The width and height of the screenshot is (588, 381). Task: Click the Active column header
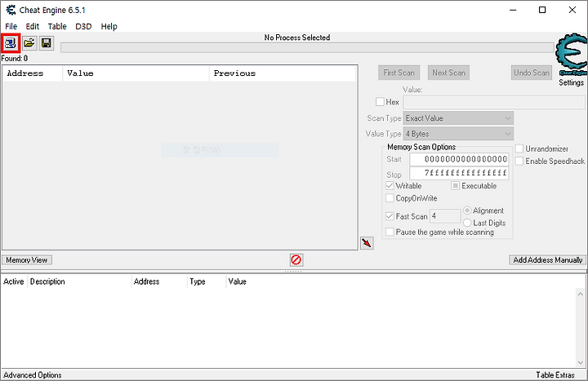point(14,281)
